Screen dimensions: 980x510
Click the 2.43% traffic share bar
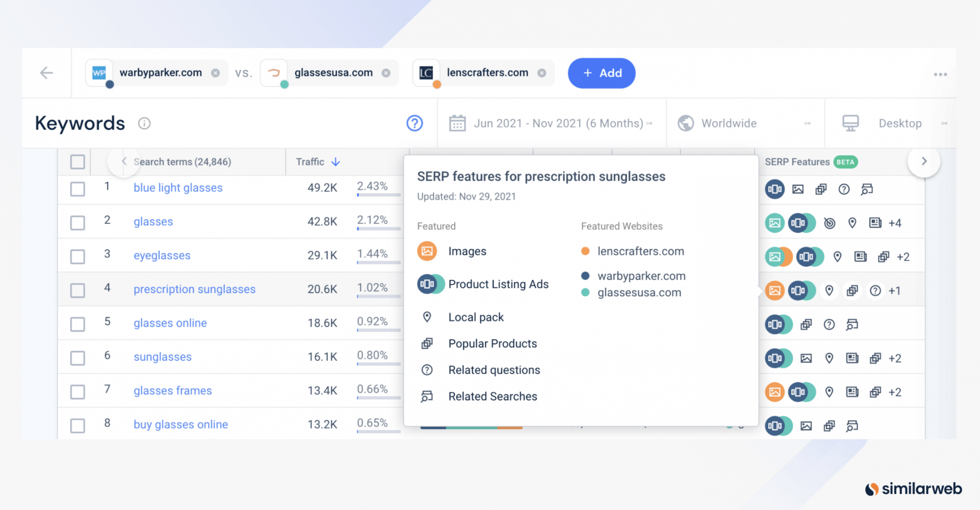pyautogui.click(x=378, y=195)
